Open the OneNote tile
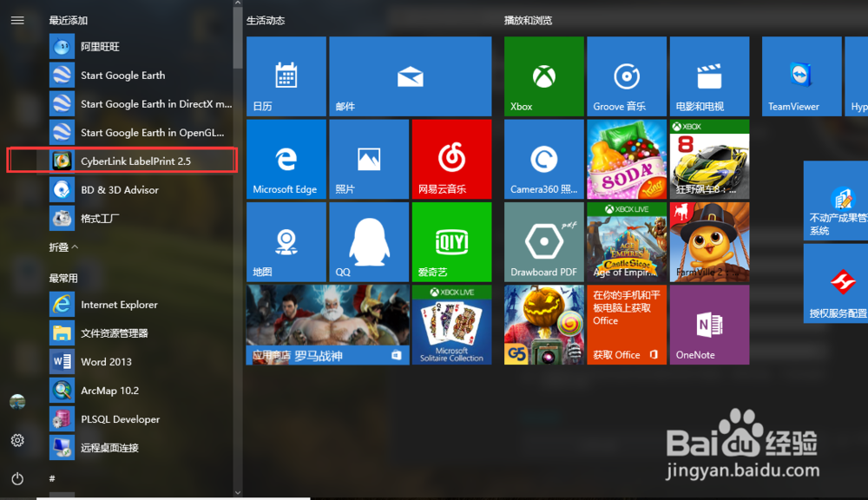 [x=710, y=325]
